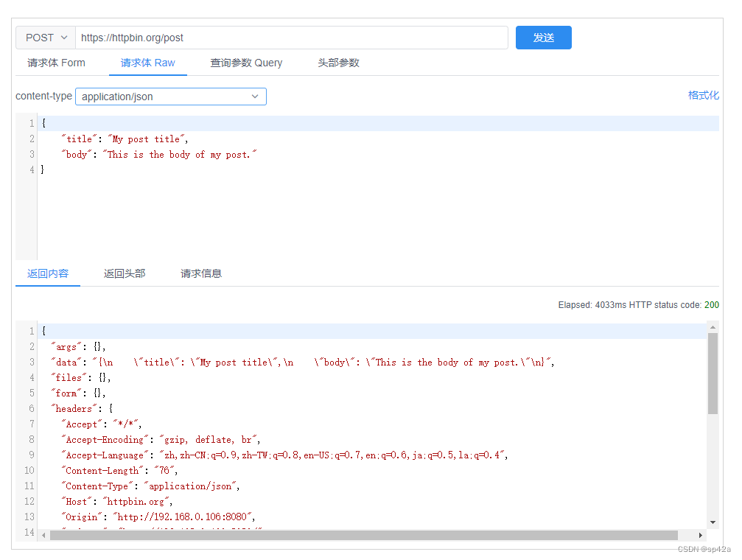This screenshot has width=742, height=560.
Task: Open the 查询参数 Query tab
Action: pos(246,63)
